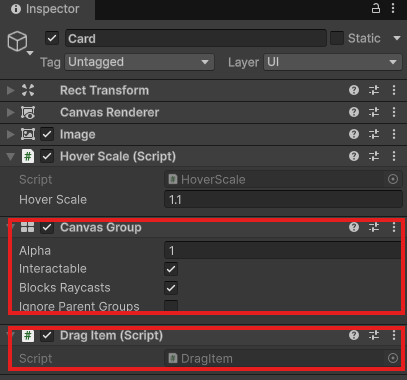Disable the Canvas Group component checkbox
This screenshot has width=407, height=380.
coord(47,227)
